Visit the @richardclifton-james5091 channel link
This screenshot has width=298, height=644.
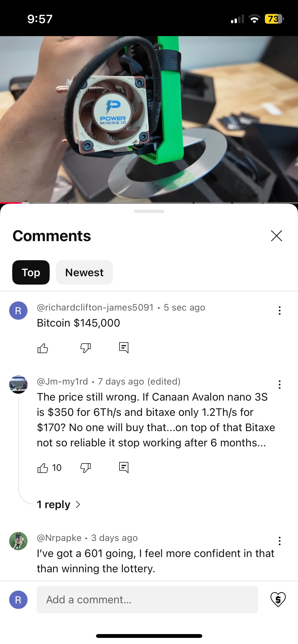click(x=95, y=308)
